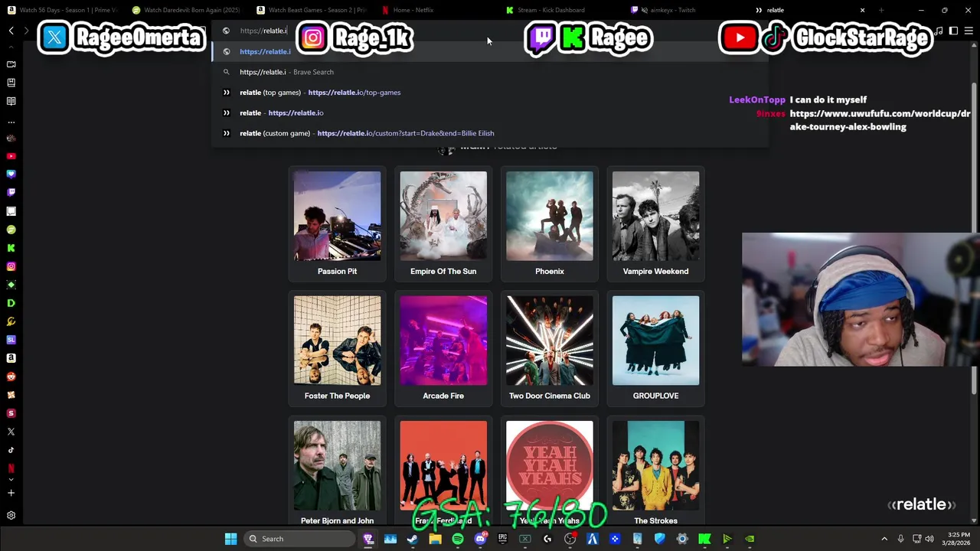Switch to Watch Daredevil: Born Again tab
The height and width of the screenshot is (551, 980).
(x=186, y=10)
